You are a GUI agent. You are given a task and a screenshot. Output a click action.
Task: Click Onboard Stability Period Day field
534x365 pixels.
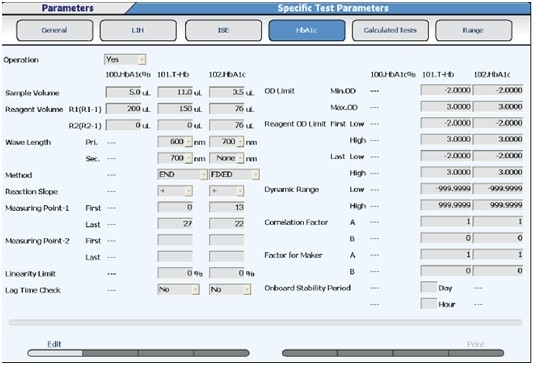429,287
